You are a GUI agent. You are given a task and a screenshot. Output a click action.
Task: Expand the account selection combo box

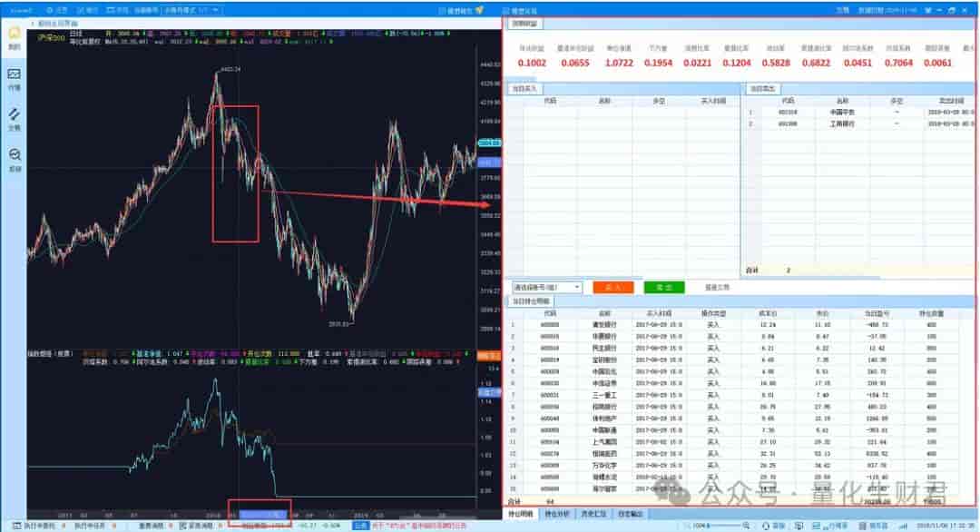(x=547, y=287)
